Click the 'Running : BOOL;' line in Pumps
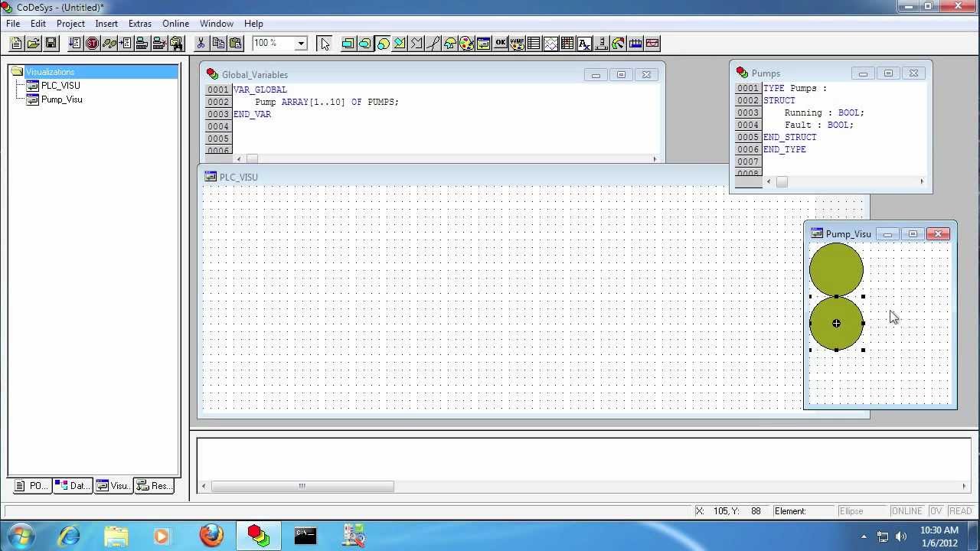This screenshot has width=980, height=551. 824,112
